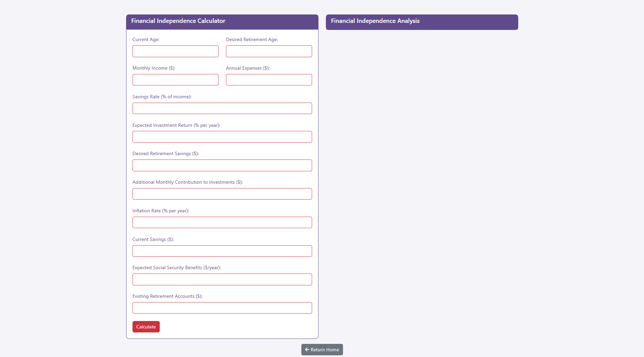Screen dimensions: 644x357
Task: Select the Expected Social Security Benefits input
Action: coord(222,280)
